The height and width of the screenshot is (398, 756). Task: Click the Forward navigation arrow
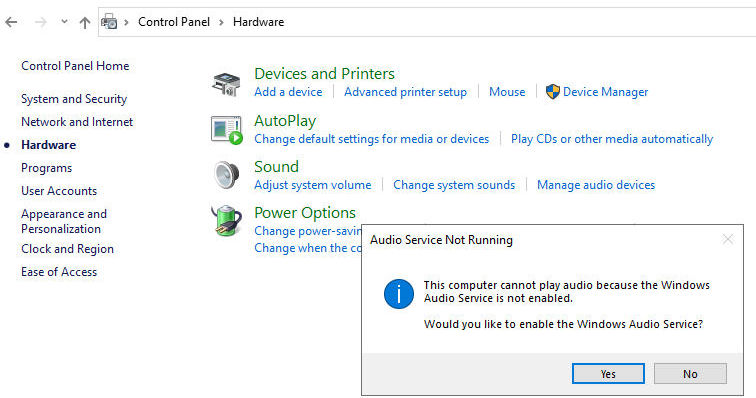tap(41, 22)
